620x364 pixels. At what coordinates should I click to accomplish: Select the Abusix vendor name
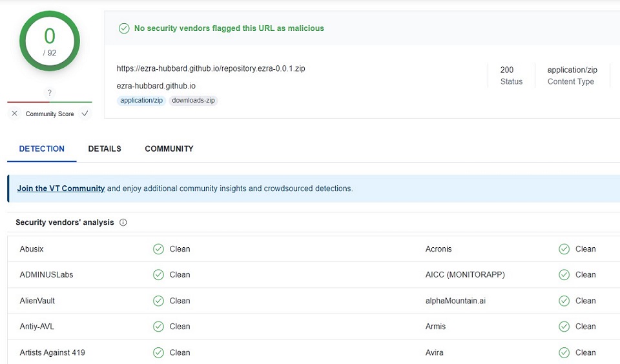32,249
